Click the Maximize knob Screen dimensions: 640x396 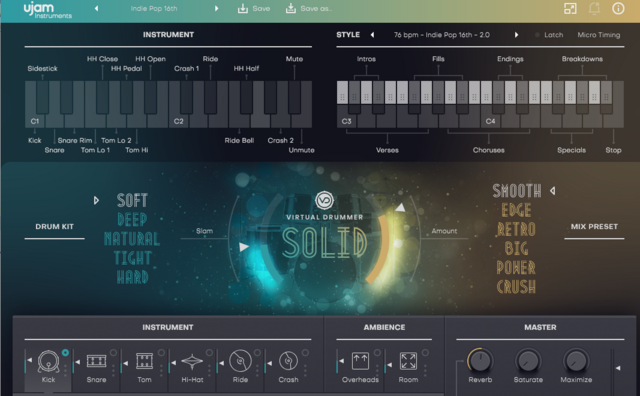576,361
